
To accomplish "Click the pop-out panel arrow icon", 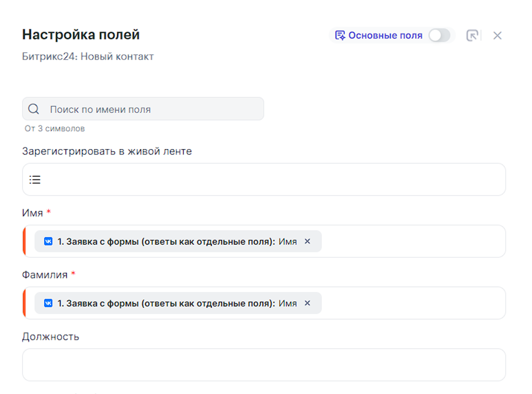I will click(472, 35).
